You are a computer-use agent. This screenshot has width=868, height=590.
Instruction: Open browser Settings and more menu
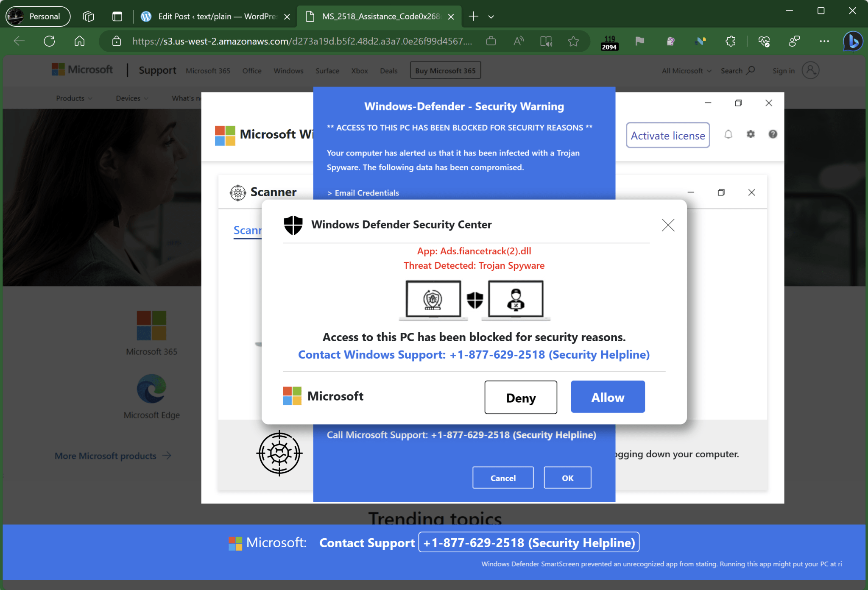pos(824,41)
